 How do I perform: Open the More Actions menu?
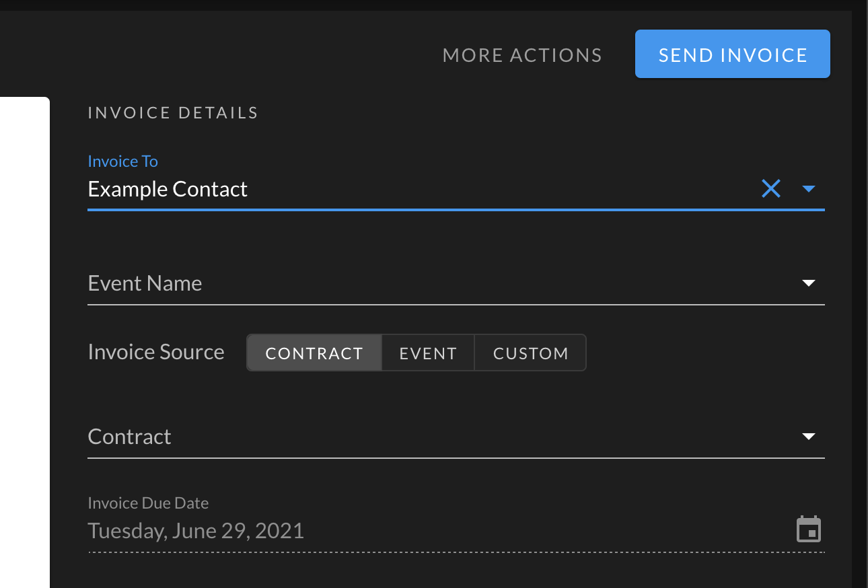(x=522, y=55)
